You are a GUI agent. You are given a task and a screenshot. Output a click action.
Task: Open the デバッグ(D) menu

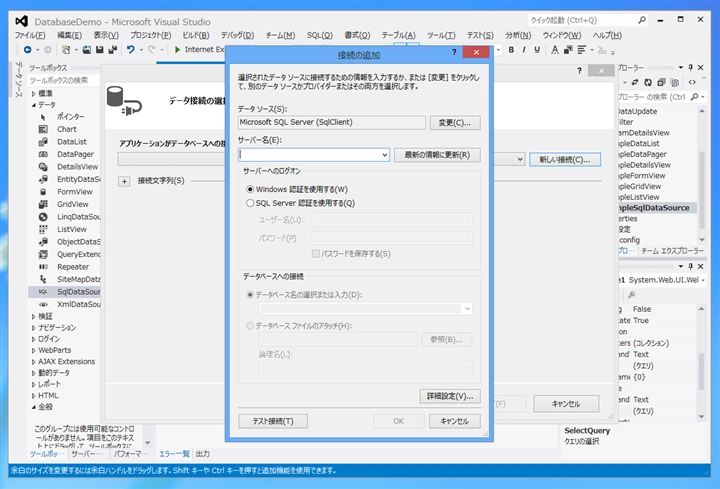click(x=237, y=35)
